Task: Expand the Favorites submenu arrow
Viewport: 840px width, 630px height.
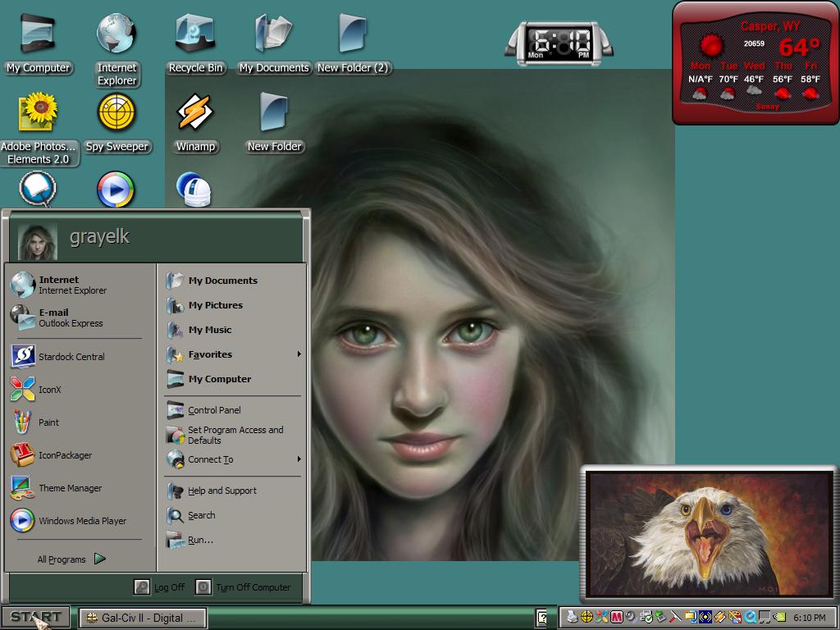Action: point(299,354)
